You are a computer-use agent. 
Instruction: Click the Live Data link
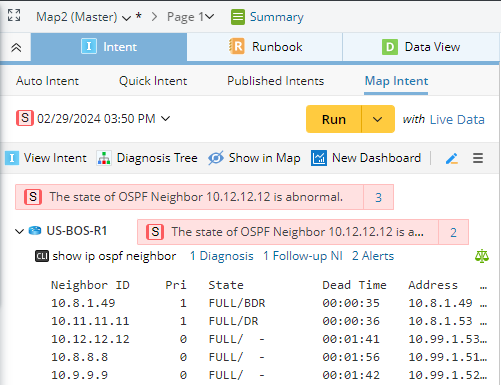[457, 119]
